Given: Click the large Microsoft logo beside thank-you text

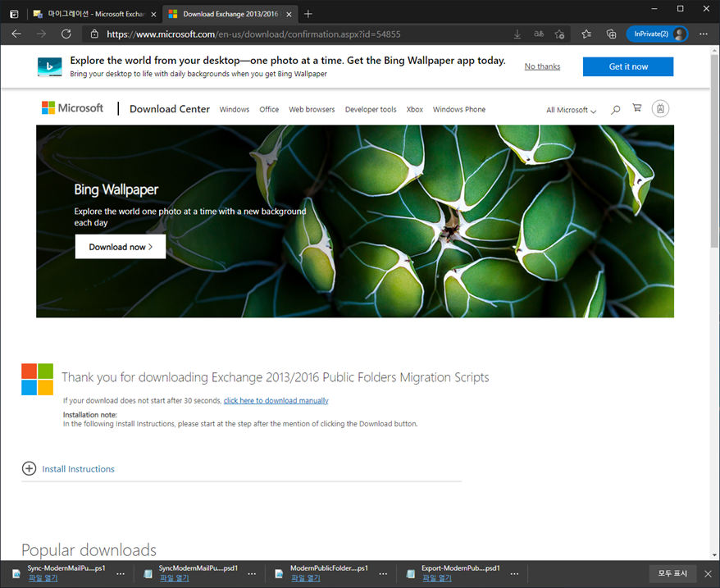Looking at the screenshot, I should (x=37, y=380).
